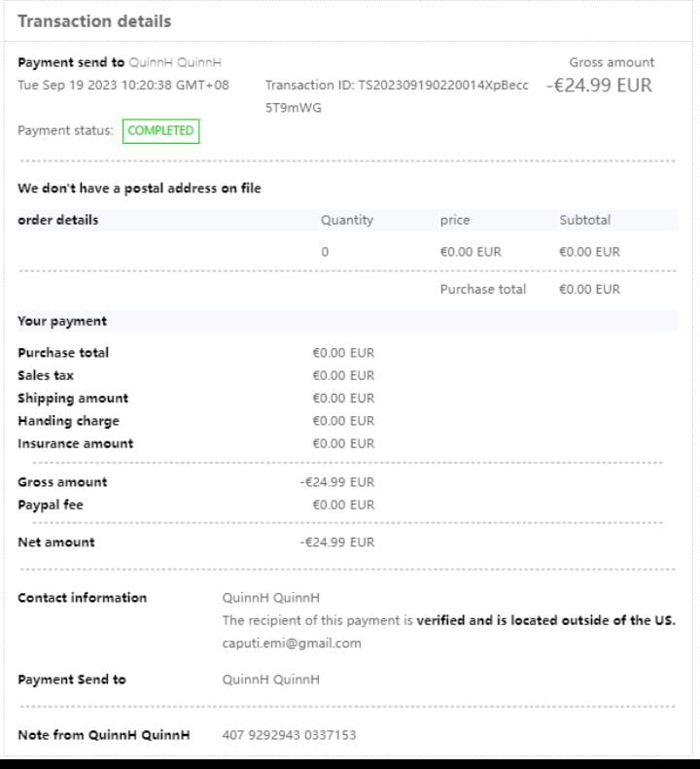Screen dimensions: 700x769
Task: Click the price column header
Action: click(455, 220)
